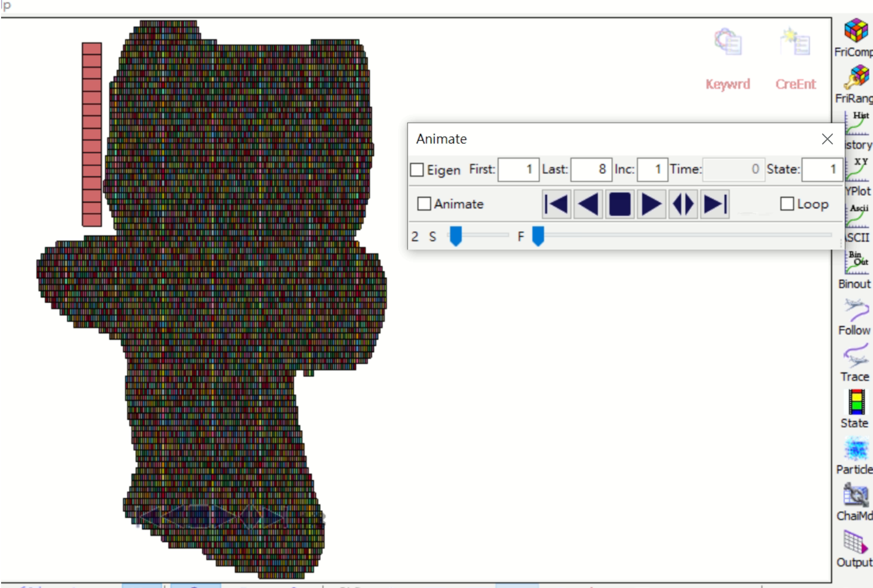Enable the Eigen checkbox
873x588 pixels.
417,170
